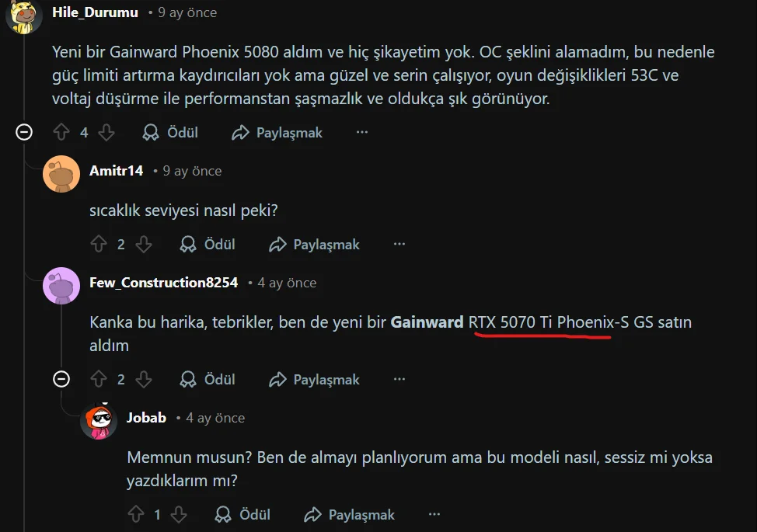Toggle the upvote on Amitr14's reply

click(99, 244)
